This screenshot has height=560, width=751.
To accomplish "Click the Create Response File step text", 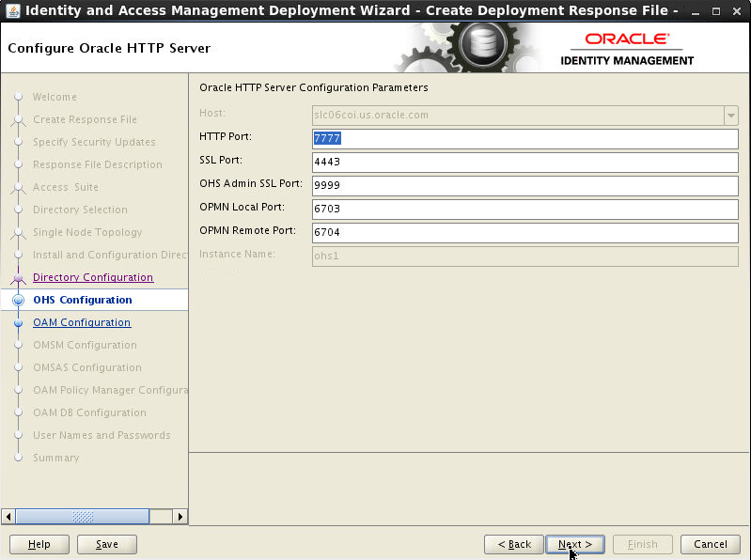I will 85,119.
